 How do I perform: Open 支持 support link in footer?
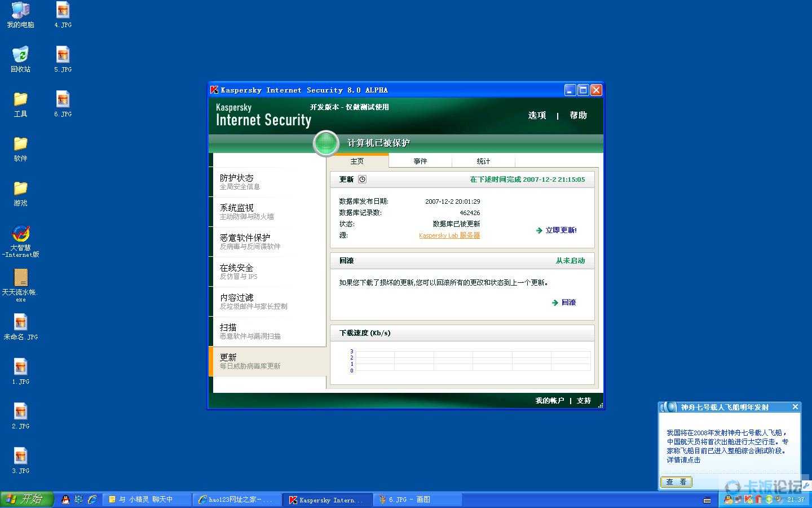click(584, 401)
